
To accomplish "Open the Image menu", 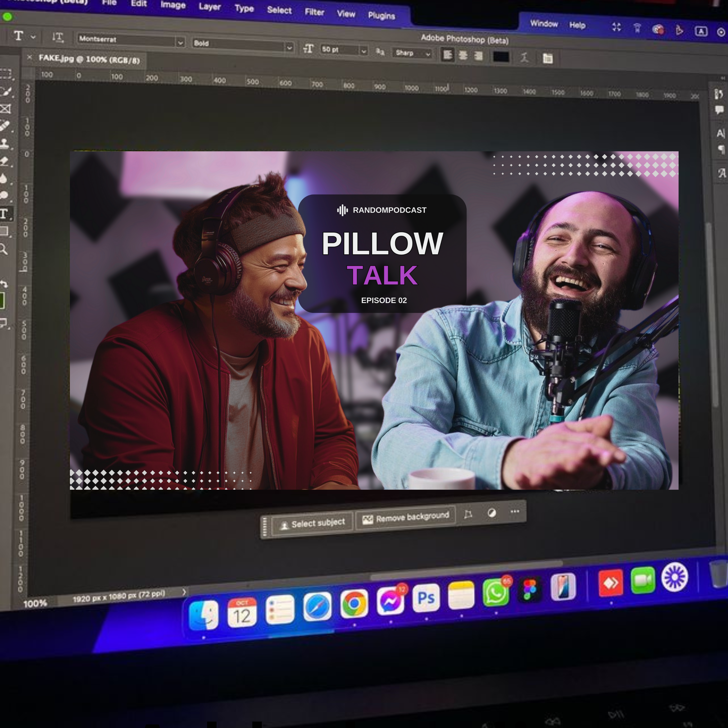I will click(x=173, y=5).
